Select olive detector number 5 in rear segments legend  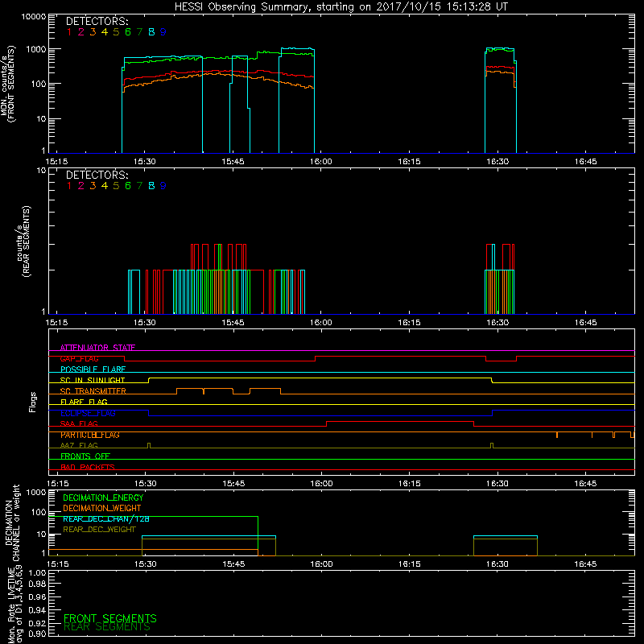pos(116,186)
